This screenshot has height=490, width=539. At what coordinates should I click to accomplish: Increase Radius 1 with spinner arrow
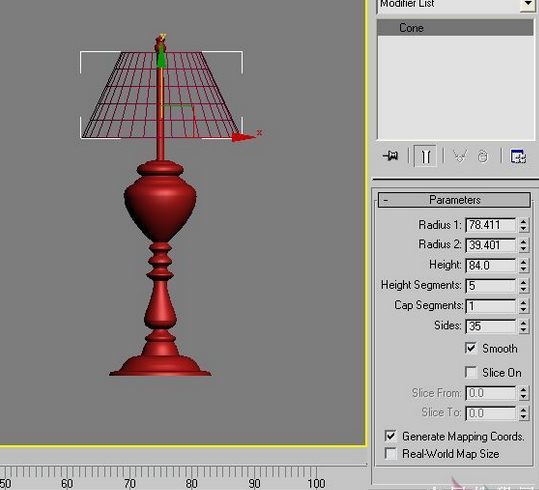523,222
